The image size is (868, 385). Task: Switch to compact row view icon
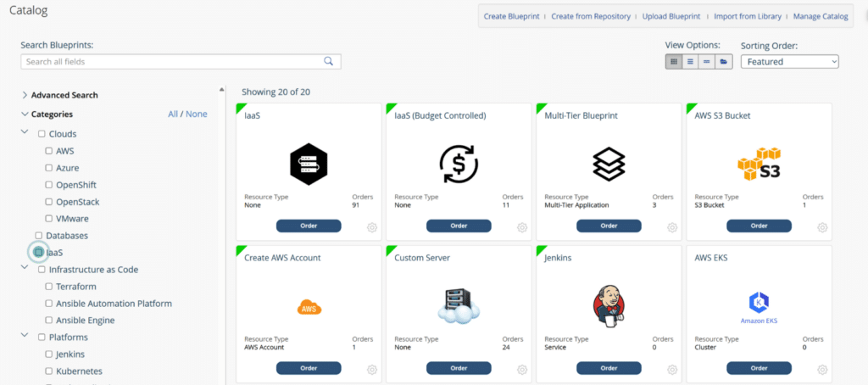(706, 62)
